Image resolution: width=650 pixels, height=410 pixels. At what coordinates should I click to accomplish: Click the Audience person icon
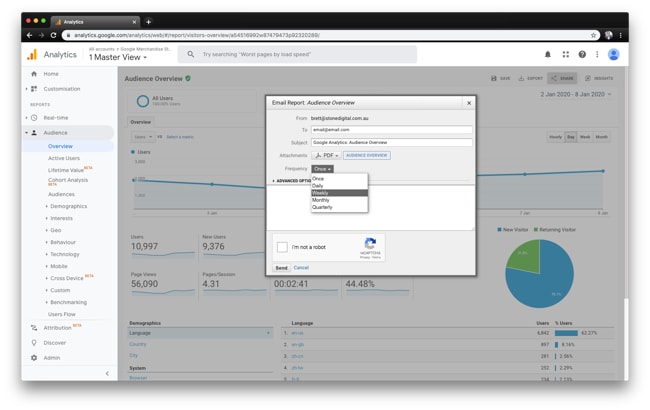(34, 133)
